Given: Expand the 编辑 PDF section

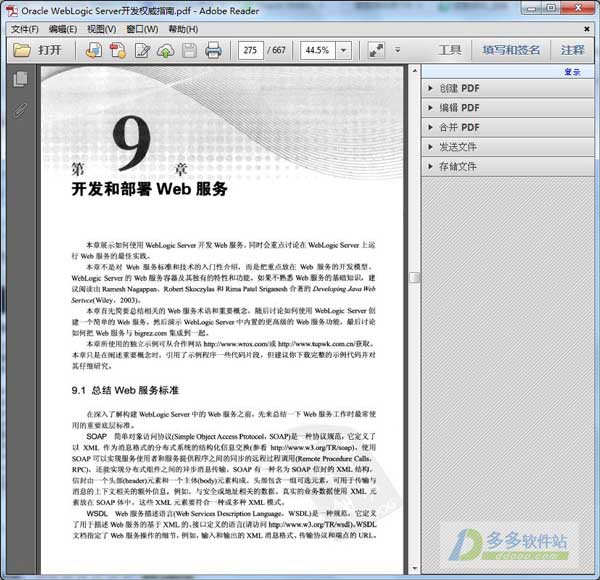Looking at the screenshot, I should [x=507, y=108].
